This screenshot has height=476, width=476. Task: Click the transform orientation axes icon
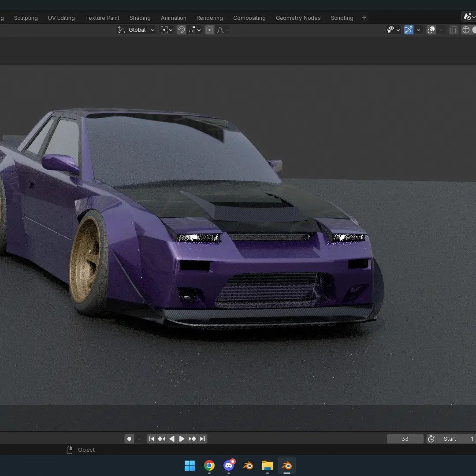(121, 30)
